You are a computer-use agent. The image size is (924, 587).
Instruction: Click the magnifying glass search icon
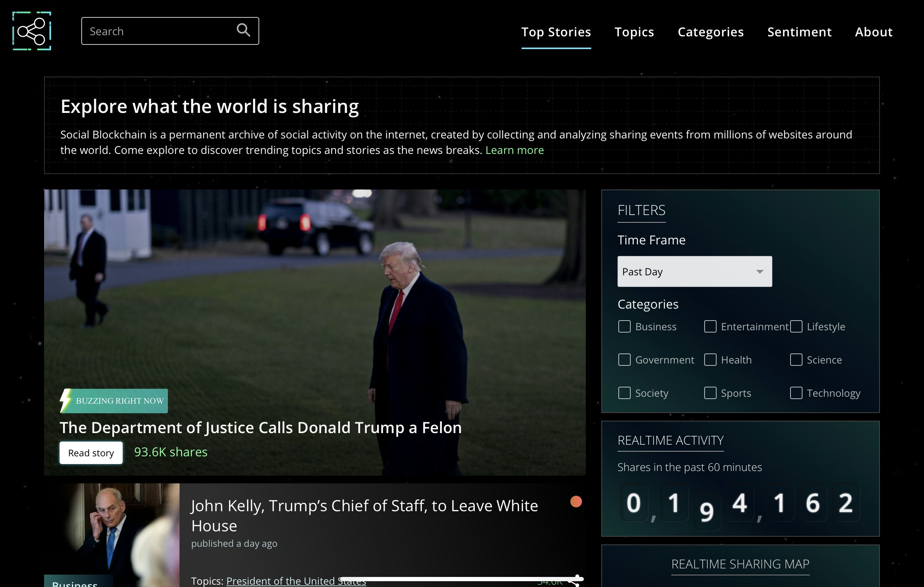243,30
